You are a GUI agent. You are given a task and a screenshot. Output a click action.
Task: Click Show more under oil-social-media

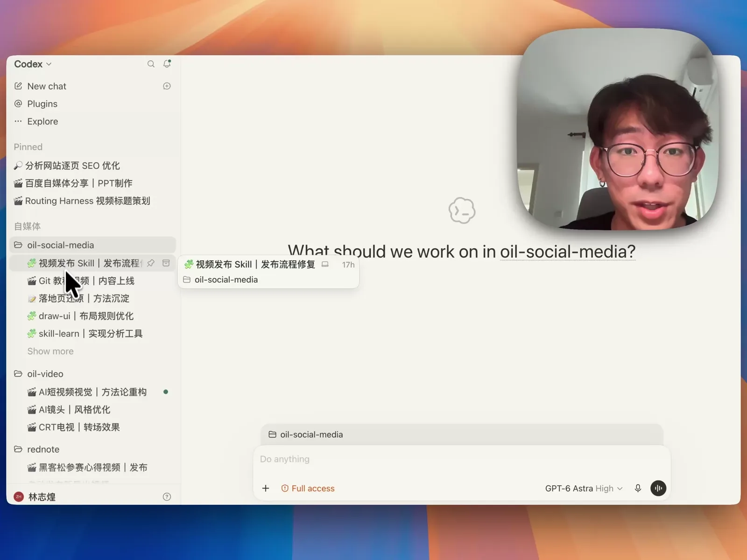[x=50, y=351]
